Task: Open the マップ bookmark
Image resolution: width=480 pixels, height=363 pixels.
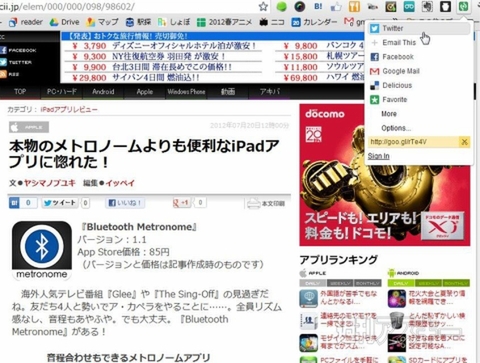Action: [x=102, y=22]
